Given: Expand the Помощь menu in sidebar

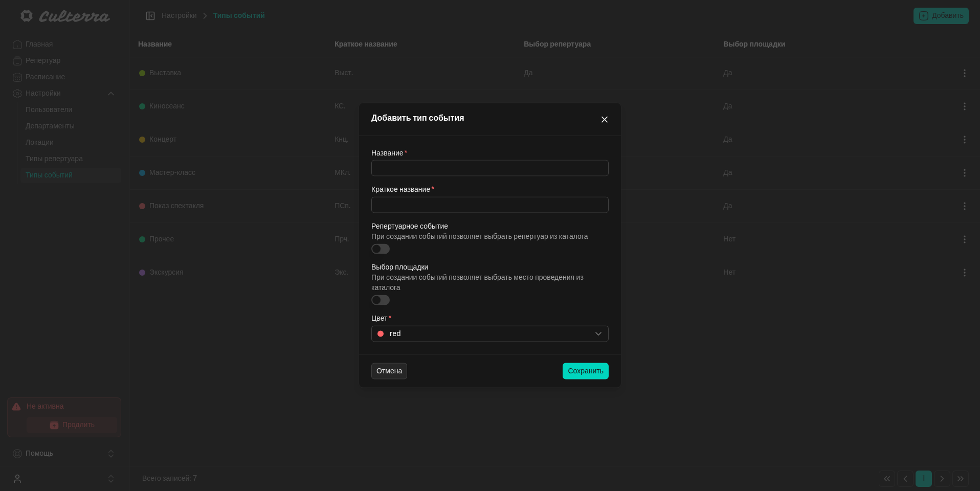Looking at the screenshot, I should (110, 454).
